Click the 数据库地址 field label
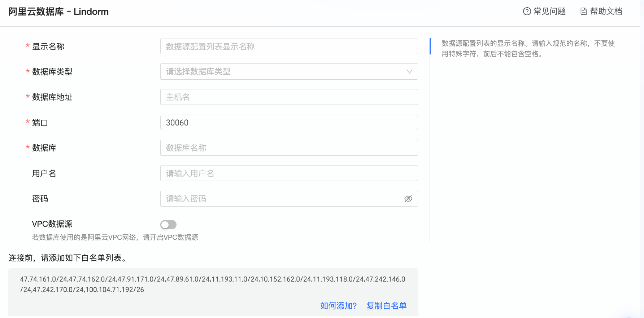The height and width of the screenshot is (318, 644). coord(52,97)
